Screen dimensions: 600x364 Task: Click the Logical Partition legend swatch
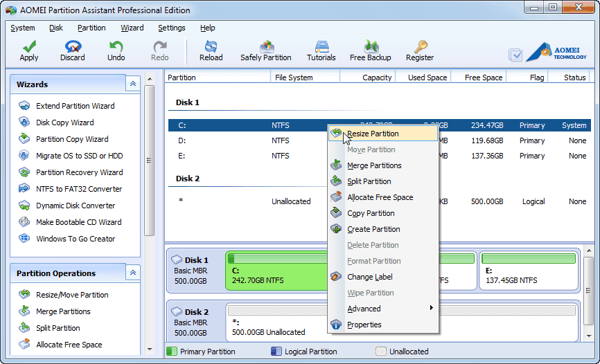[276, 352]
